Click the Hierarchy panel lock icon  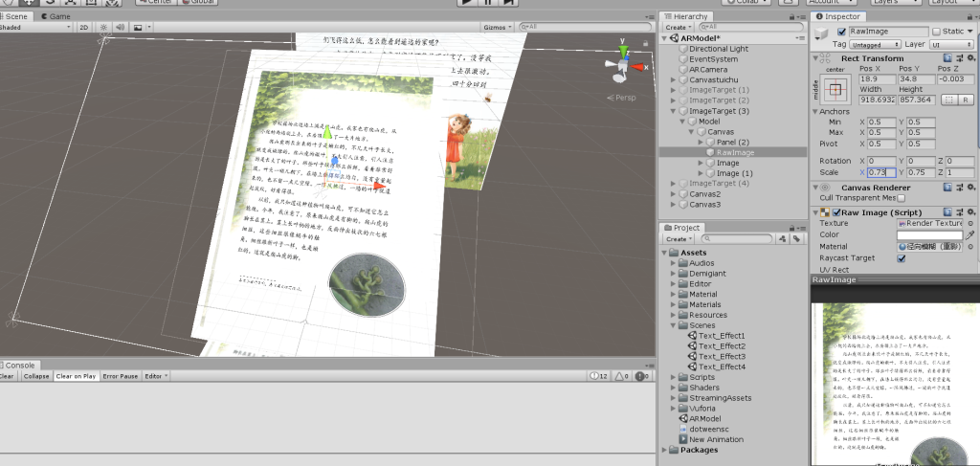pyautogui.click(x=791, y=17)
